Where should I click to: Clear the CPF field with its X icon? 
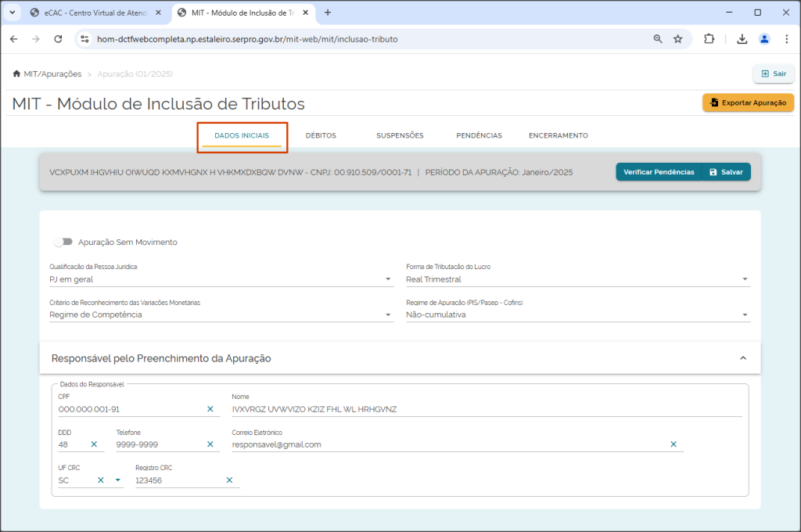coord(210,409)
